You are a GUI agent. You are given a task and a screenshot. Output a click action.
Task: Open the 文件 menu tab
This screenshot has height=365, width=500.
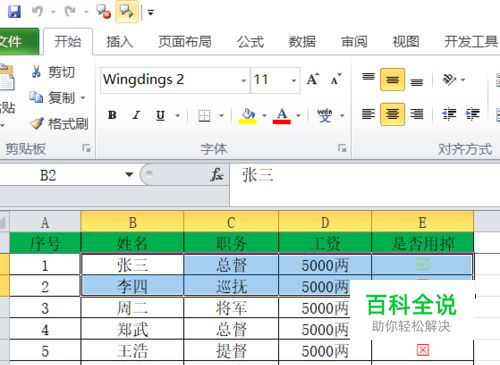18,42
